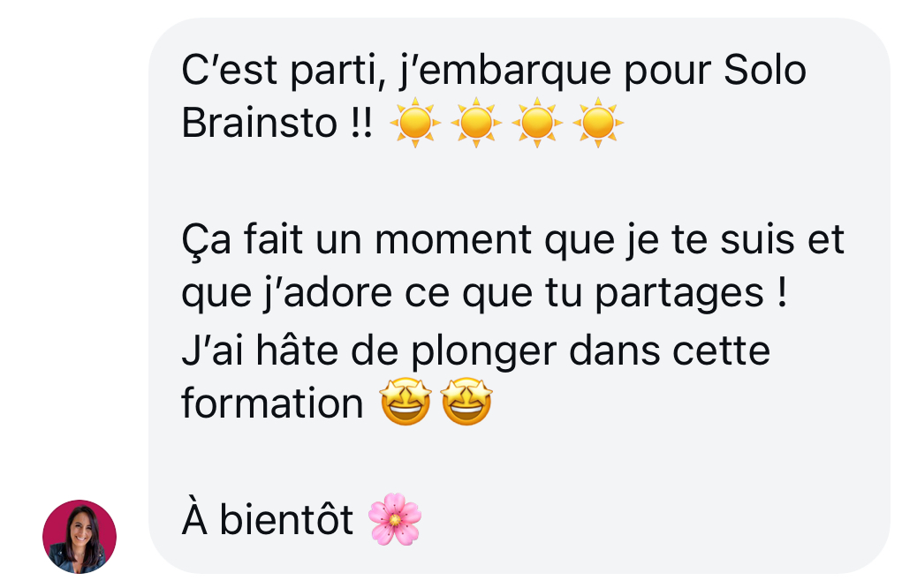Click the third sun emoji in the row

(x=537, y=123)
